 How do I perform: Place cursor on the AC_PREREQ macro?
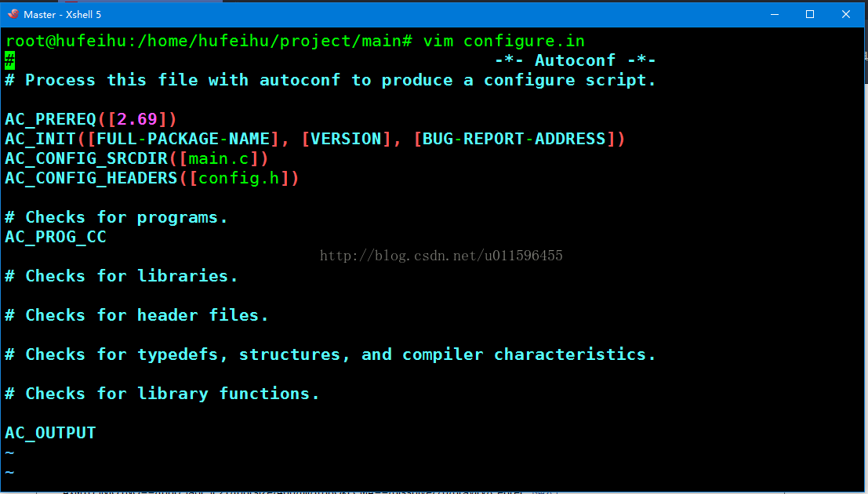[x=50, y=119]
